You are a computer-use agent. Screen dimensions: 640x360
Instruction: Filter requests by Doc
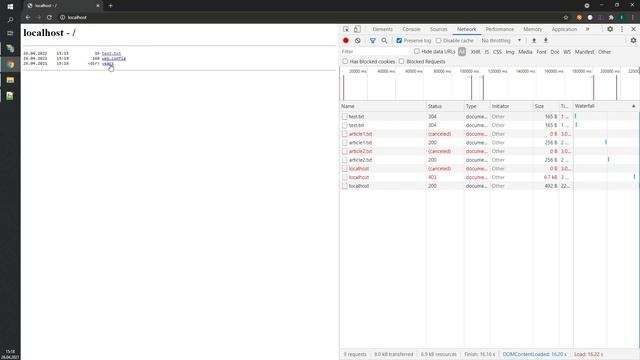click(555, 52)
